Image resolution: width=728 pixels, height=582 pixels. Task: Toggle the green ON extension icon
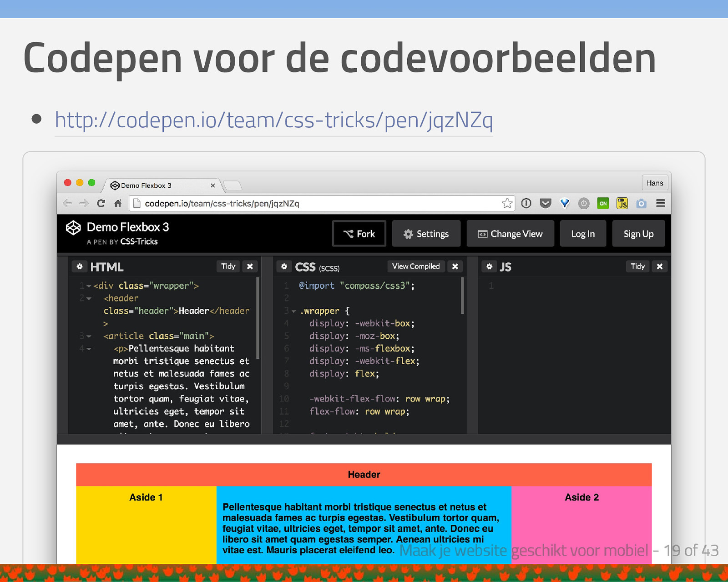pos(603,203)
